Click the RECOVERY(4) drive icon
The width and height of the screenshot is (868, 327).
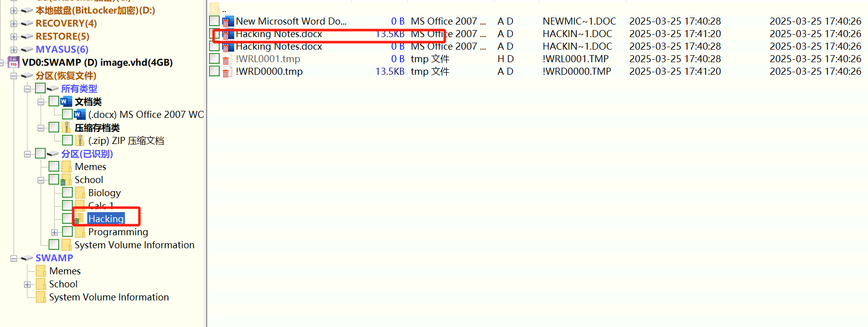tap(27, 24)
